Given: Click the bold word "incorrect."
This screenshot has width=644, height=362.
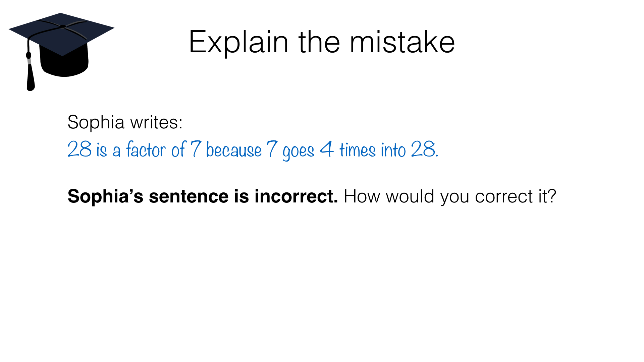Looking at the screenshot, I should coord(296,196).
